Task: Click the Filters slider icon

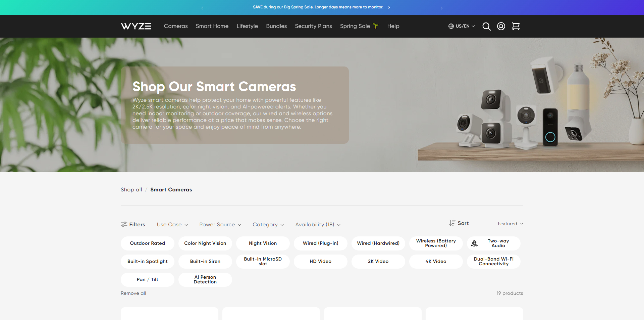Action: click(124, 224)
